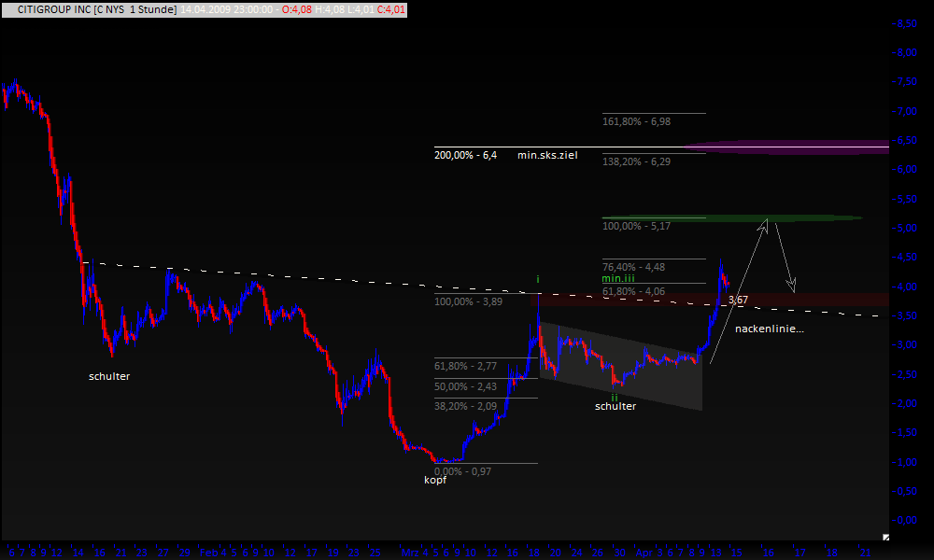Click the 3,00 price axis label
This screenshot has width=934, height=560.
pyautogui.click(x=905, y=345)
